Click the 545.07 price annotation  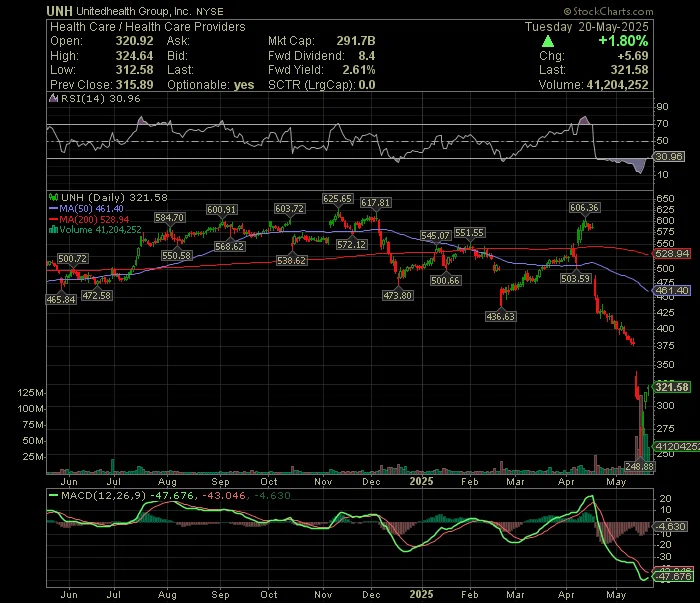click(x=435, y=235)
